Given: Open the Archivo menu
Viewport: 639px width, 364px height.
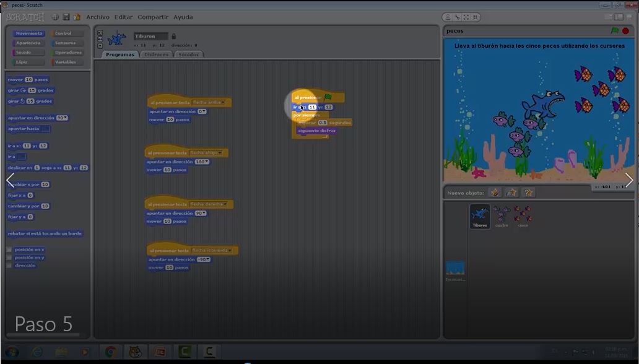Looking at the screenshot, I should [98, 17].
